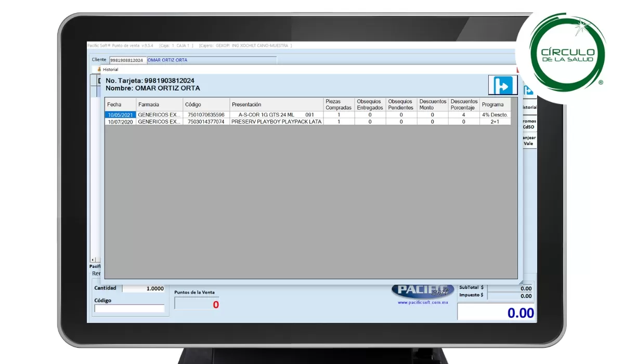Click the blue exit arrow icon in Historial
Image resolution: width=624 pixels, height=364 pixels.
502,85
